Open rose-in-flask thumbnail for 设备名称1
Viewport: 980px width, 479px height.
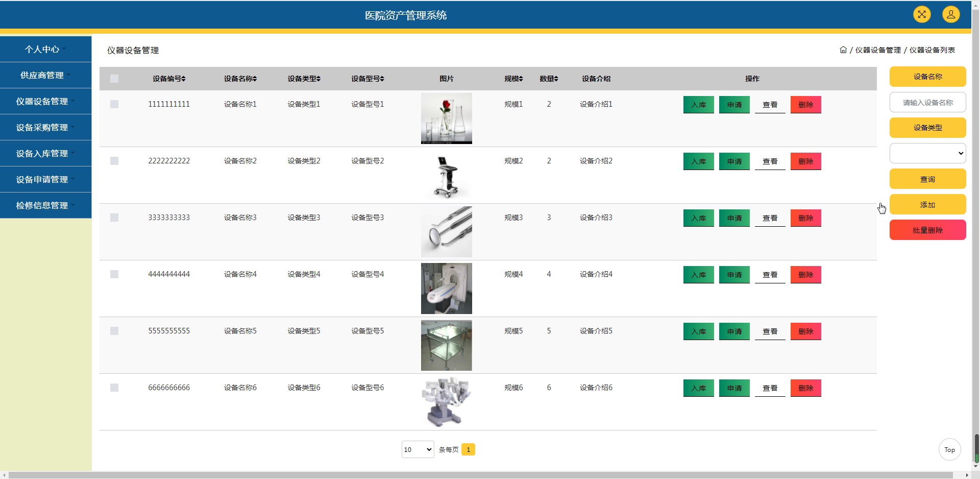[446, 118]
